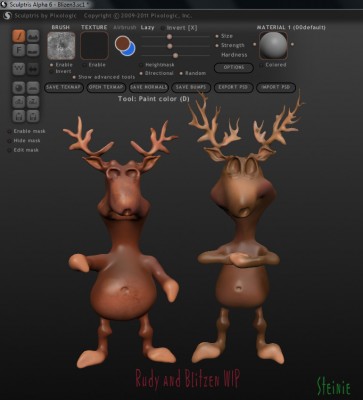Click the New sphere icon
The width and height of the screenshot is (363, 400).
(x=19, y=88)
